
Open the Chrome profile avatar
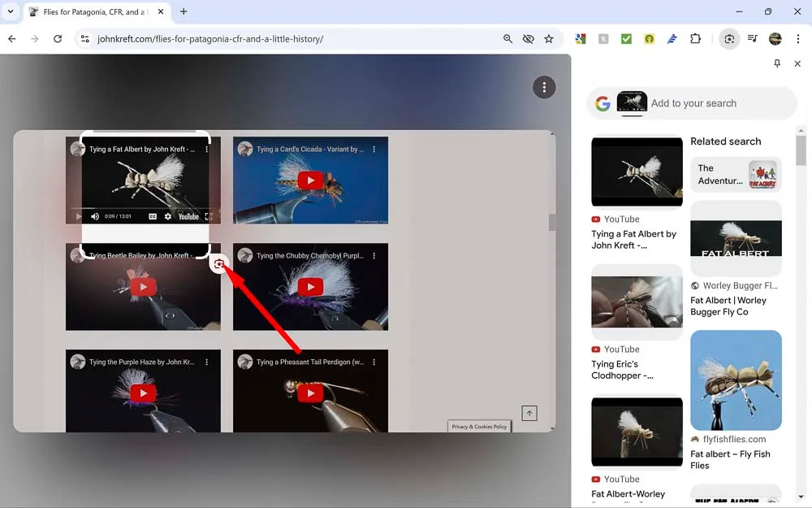tap(775, 39)
